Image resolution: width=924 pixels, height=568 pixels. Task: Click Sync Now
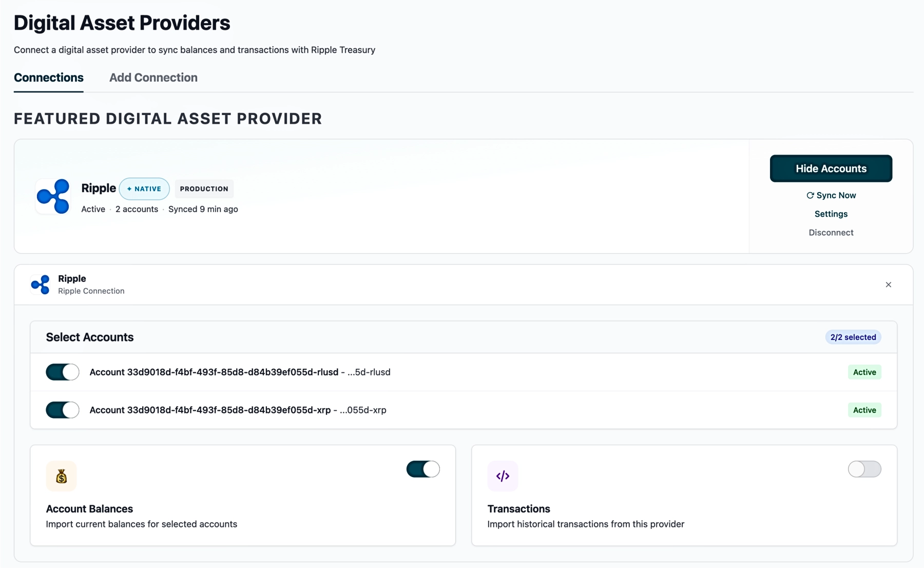pos(831,195)
